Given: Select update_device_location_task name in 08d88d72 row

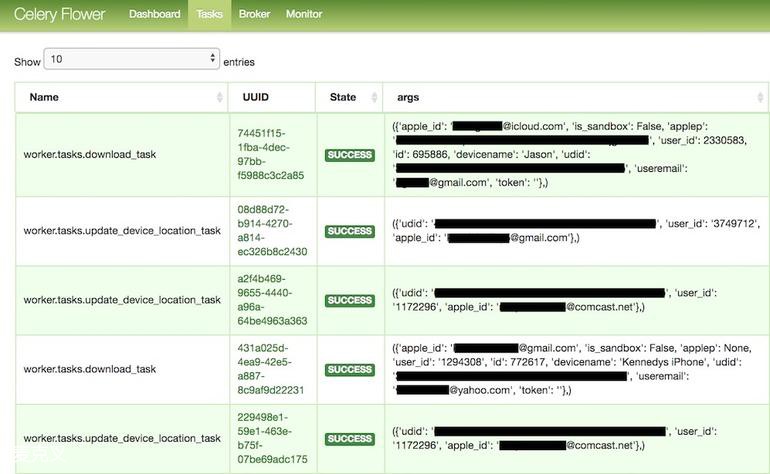Looking at the screenshot, I should [122, 230].
